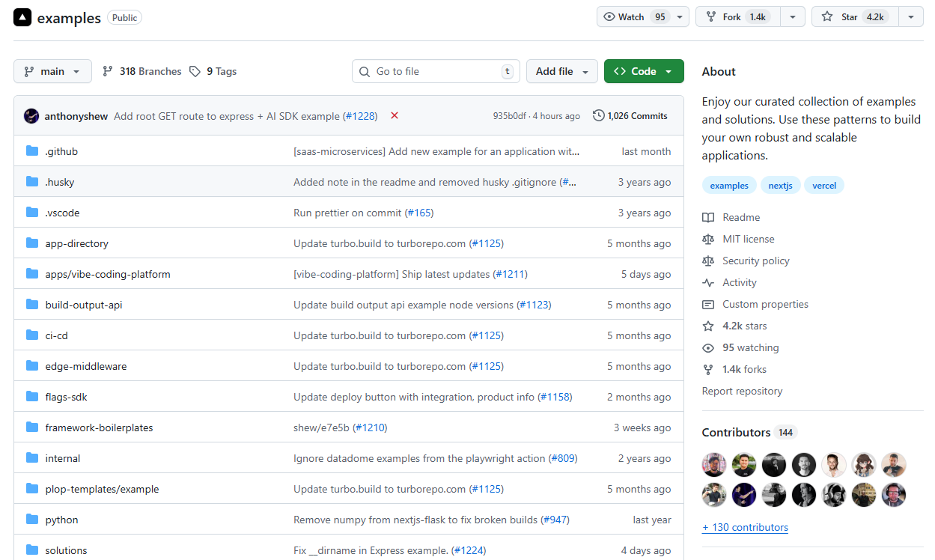
Task: View the 1,026 Commits history
Action: (x=630, y=116)
